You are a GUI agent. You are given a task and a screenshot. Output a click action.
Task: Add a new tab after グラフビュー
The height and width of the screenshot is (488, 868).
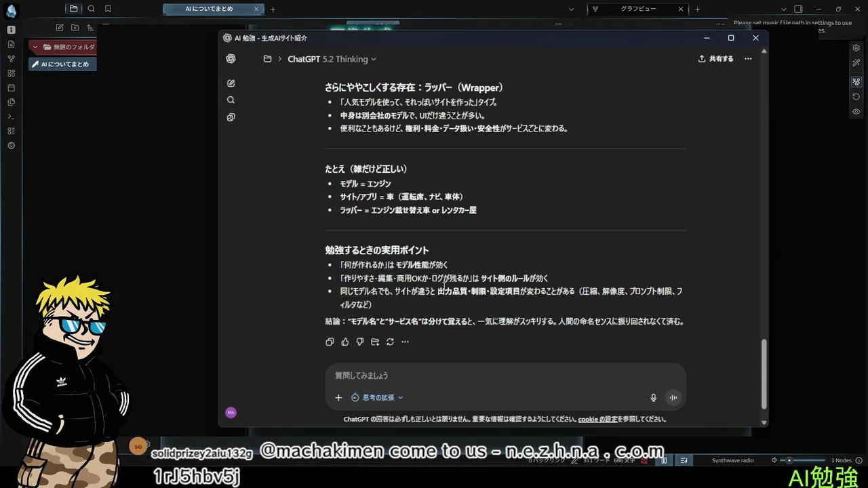(x=697, y=9)
